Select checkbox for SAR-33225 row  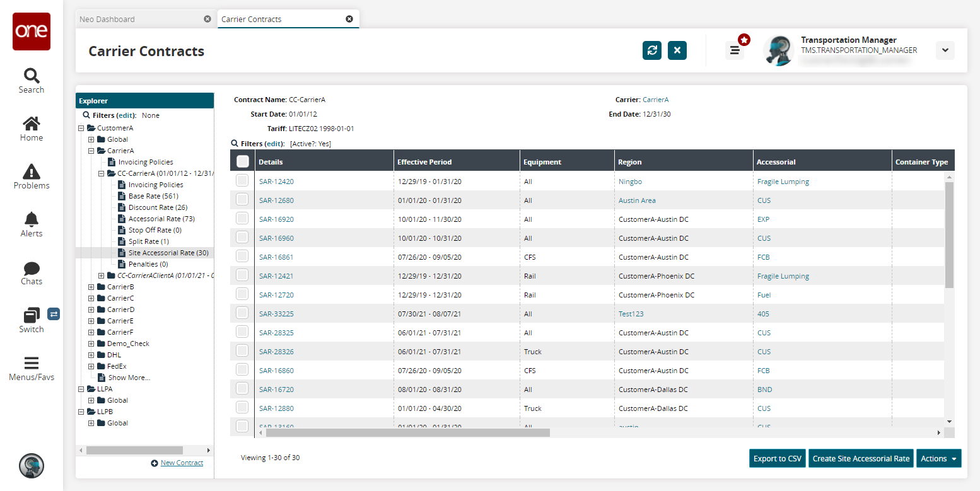(242, 313)
